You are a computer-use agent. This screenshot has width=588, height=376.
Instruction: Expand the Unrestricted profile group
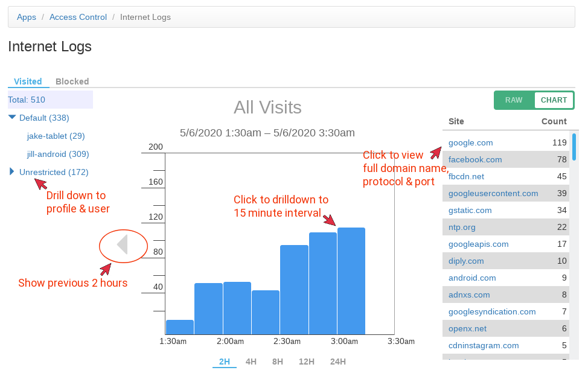(x=12, y=172)
